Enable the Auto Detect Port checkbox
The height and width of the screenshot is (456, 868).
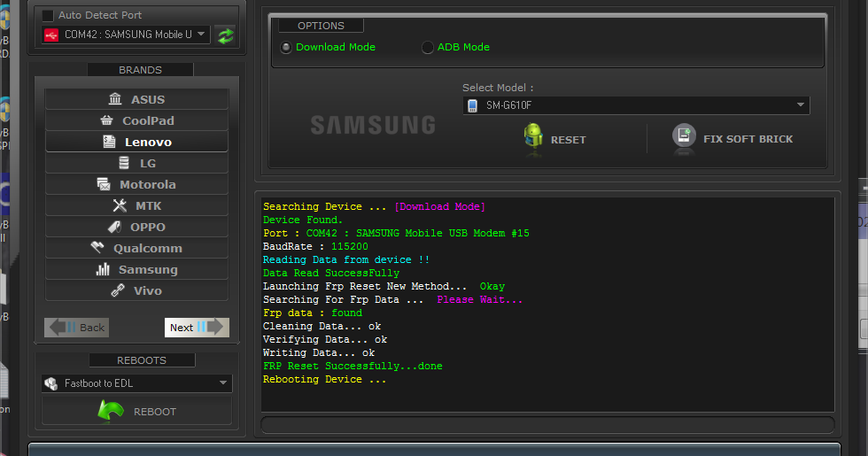point(48,16)
